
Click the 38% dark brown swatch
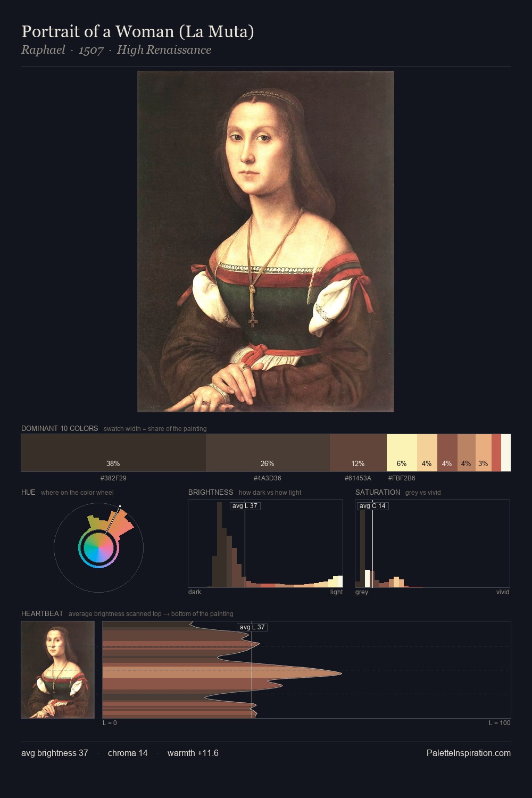(113, 453)
